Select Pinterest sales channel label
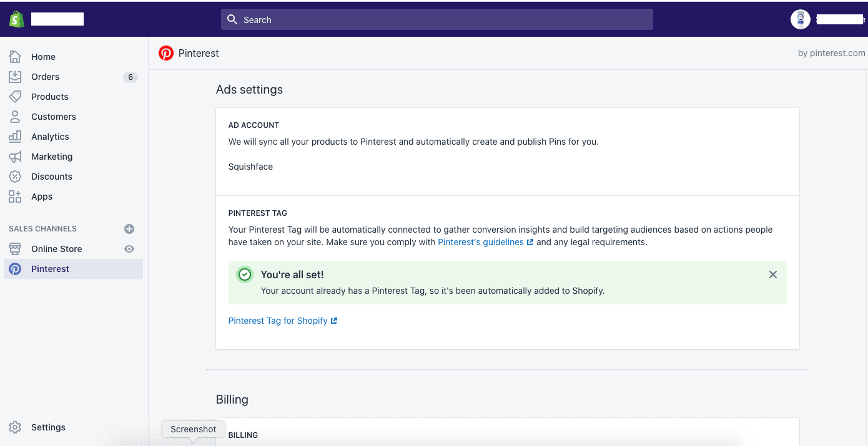 coord(51,269)
